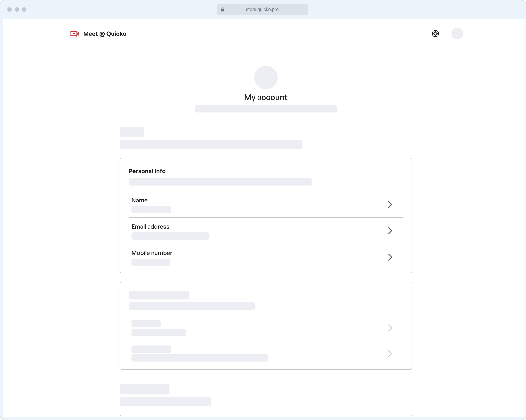Click the Meet @ Quicko brand title
Screen dimensions: 526x420
point(105,34)
